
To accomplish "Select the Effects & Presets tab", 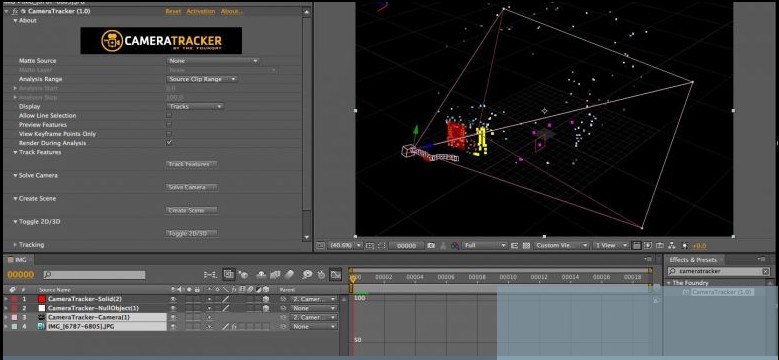I will pyautogui.click(x=693, y=260).
